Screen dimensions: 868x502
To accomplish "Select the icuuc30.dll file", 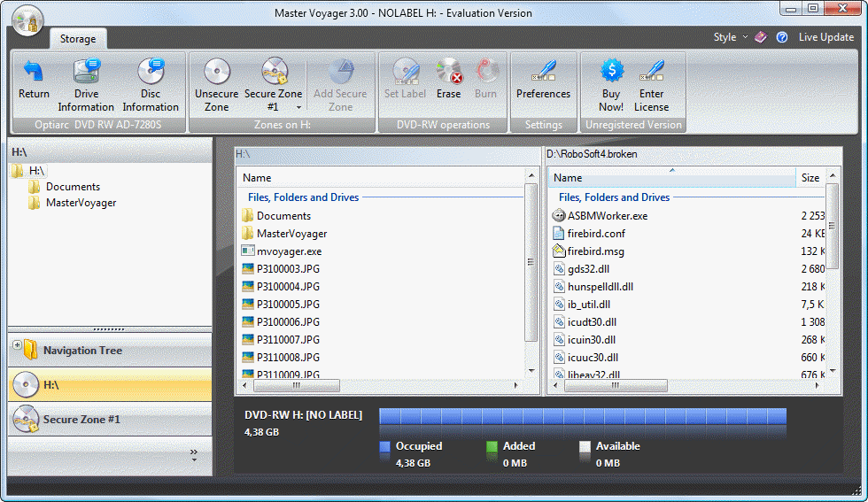I will click(585, 358).
